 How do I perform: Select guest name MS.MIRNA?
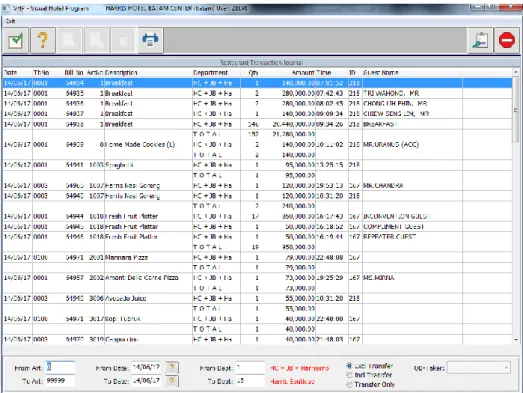379,278
